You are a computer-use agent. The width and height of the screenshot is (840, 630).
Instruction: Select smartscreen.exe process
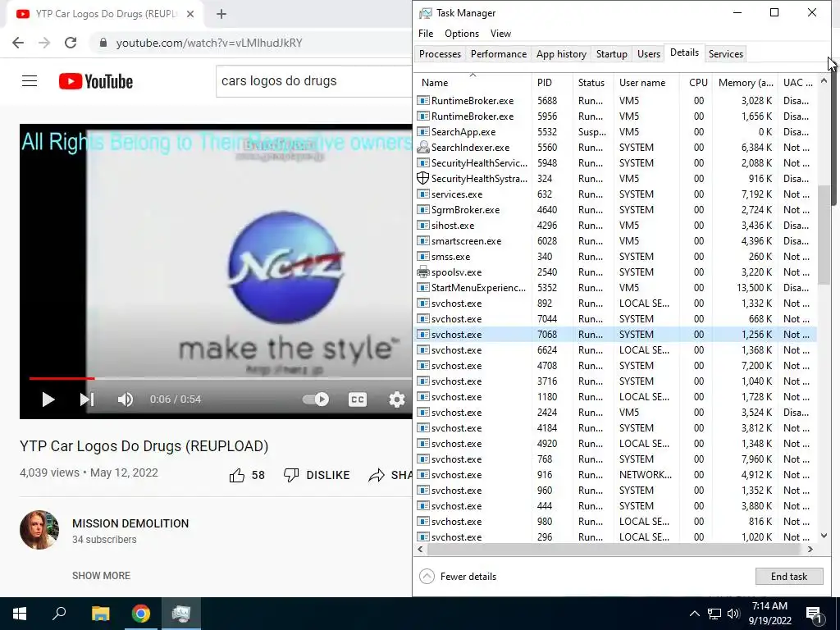point(615,241)
